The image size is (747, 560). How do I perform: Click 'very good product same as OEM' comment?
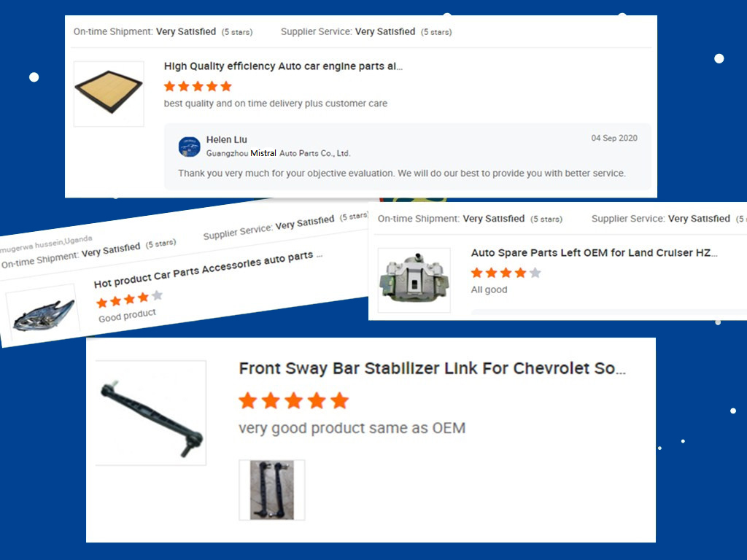[352, 428]
